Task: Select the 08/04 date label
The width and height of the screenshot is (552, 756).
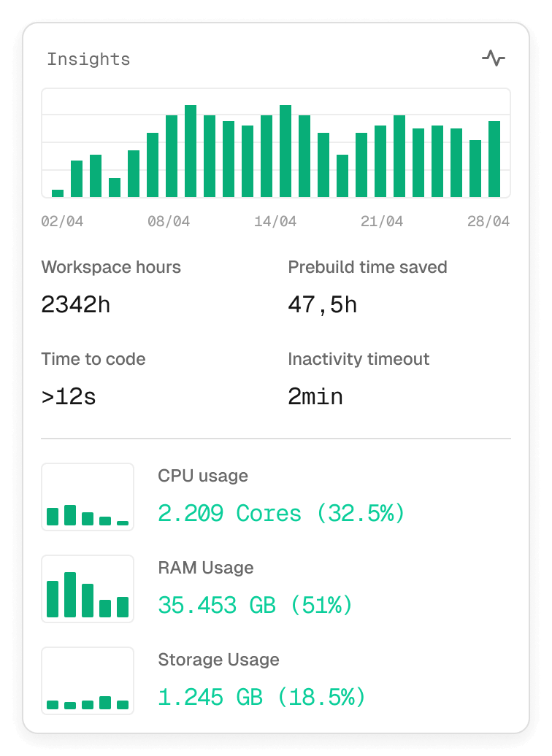Action: (x=169, y=222)
